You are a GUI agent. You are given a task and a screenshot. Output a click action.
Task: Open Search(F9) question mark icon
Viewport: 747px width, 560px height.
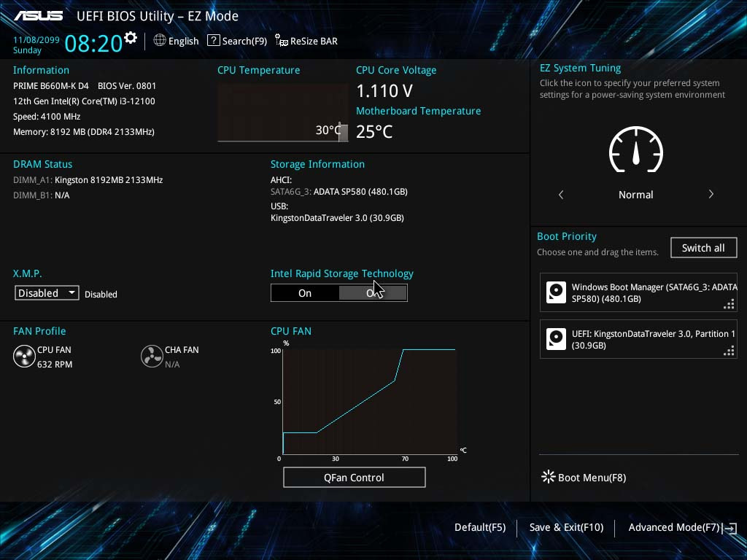(214, 41)
